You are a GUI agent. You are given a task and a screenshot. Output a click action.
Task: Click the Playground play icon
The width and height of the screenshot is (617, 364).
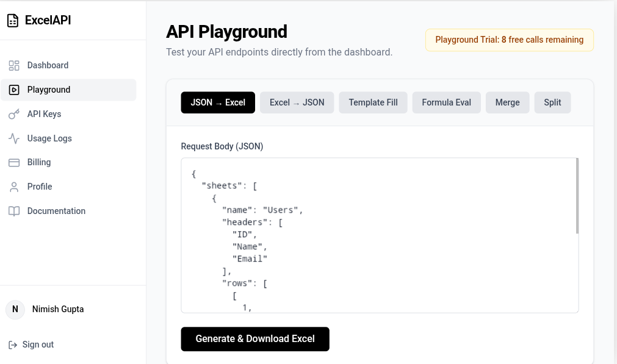coord(14,90)
